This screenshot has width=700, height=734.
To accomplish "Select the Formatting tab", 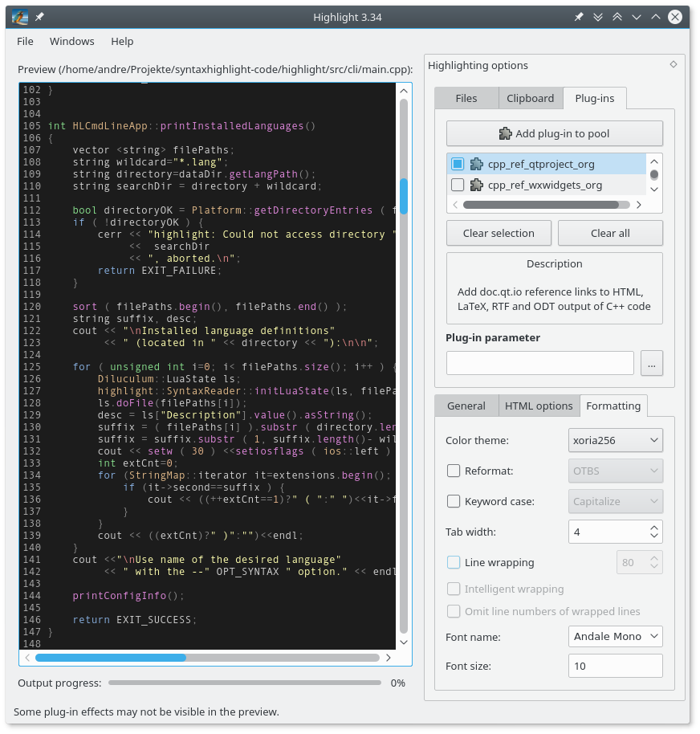I will 613,406.
